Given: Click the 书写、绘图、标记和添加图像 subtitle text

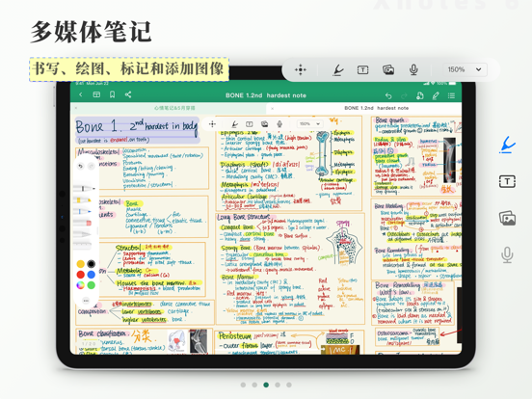Looking at the screenshot, I should (128, 69).
